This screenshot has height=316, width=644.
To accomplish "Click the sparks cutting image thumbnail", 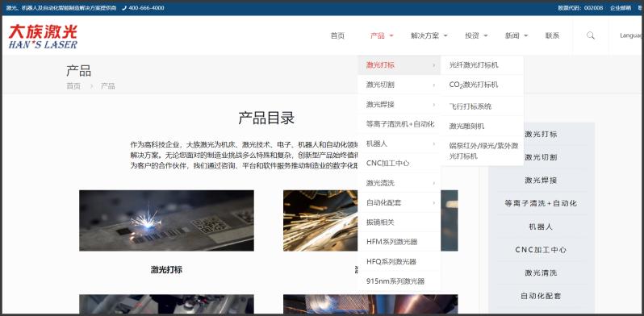I will [320, 220].
